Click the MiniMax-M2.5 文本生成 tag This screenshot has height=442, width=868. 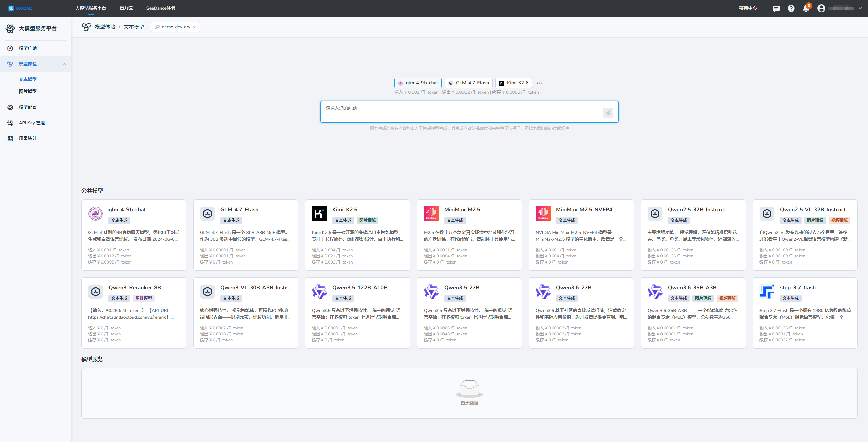point(455,220)
